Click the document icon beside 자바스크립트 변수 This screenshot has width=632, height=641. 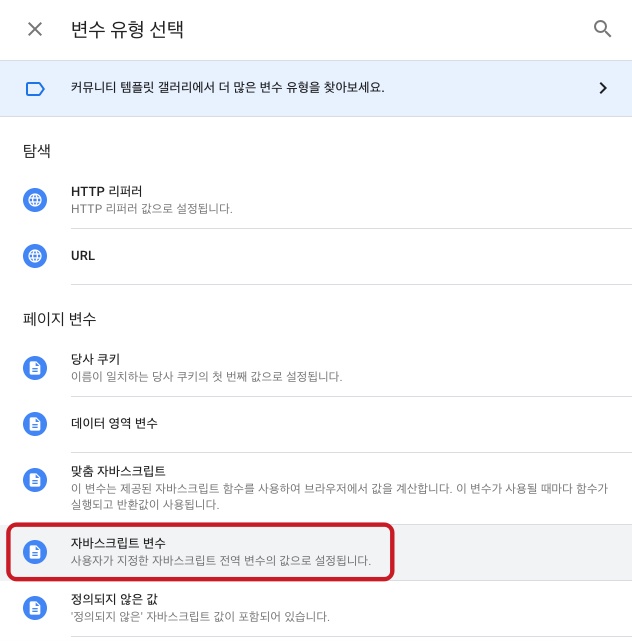35,552
